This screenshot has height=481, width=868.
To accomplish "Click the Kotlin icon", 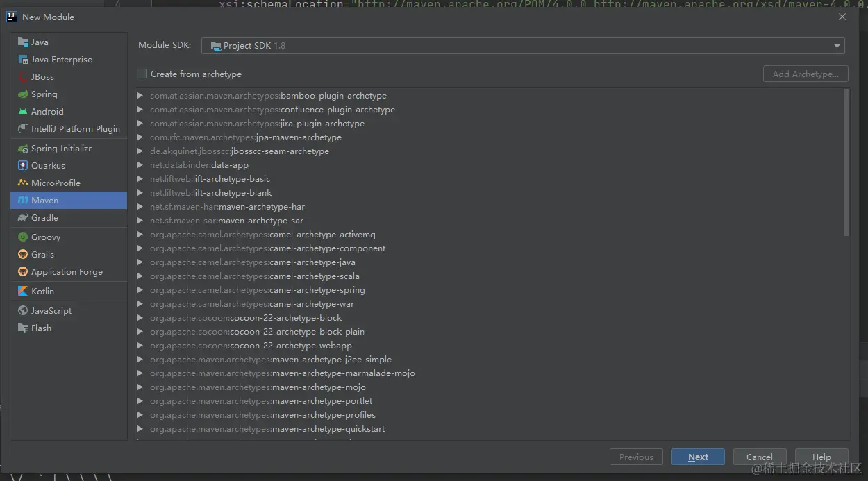I will click(23, 292).
